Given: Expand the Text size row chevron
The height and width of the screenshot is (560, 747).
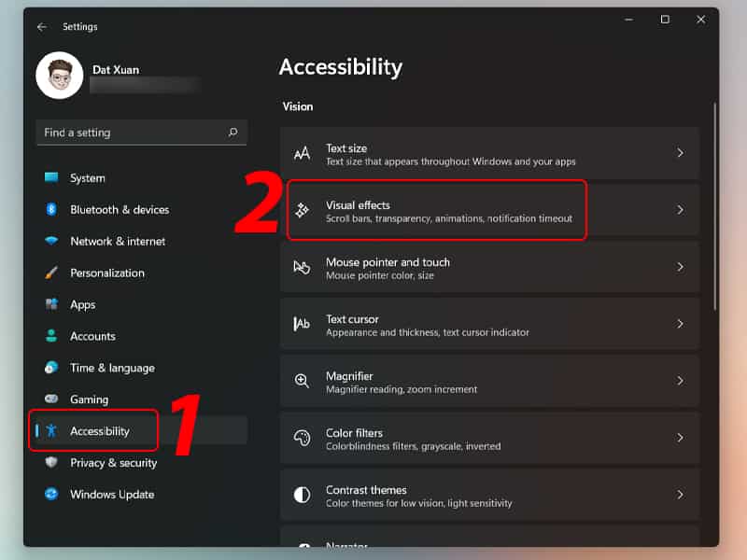Looking at the screenshot, I should [x=681, y=154].
